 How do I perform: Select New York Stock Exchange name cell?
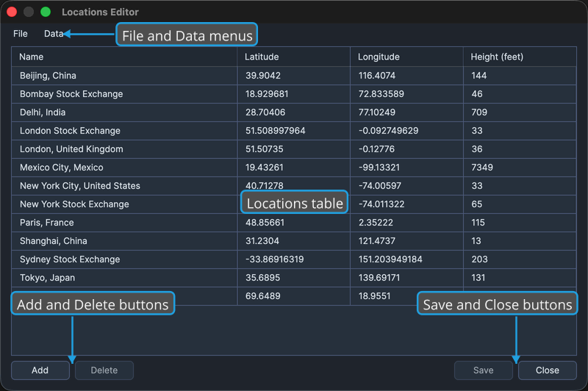click(124, 204)
